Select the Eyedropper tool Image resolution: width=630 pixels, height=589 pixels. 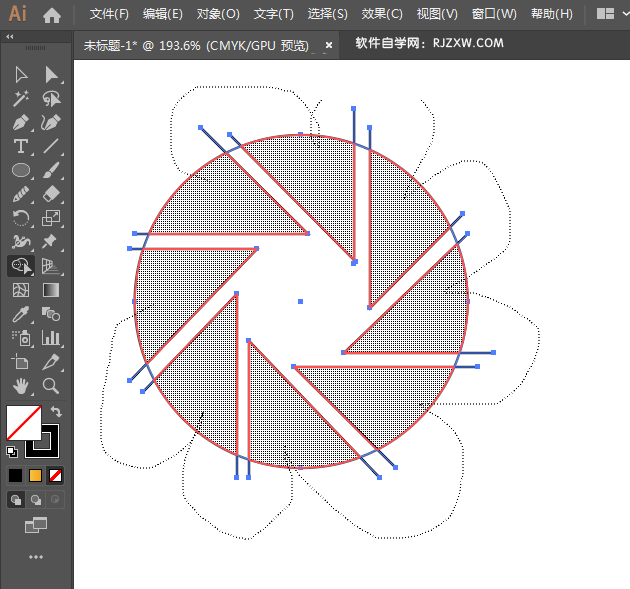[x=21, y=314]
